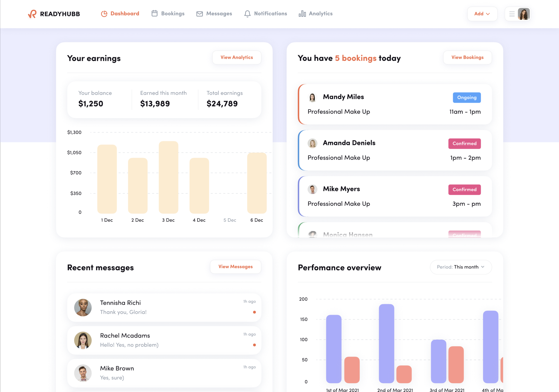Select Messages in the top navigation

[x=219, y=14]
